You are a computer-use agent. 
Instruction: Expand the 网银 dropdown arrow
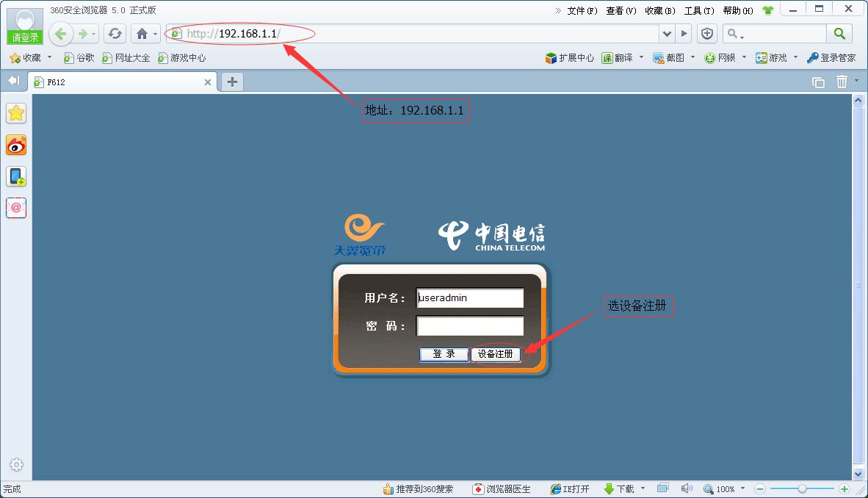[744, 57]
